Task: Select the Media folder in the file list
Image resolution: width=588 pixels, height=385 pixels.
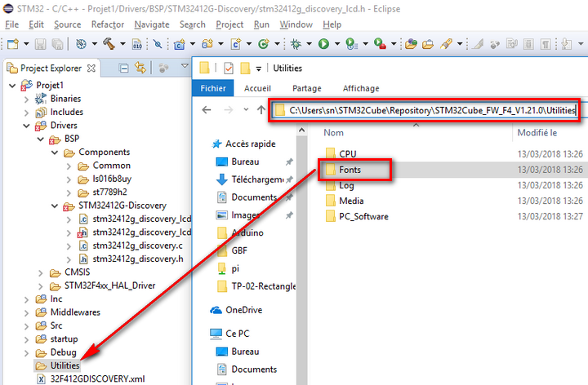Action: coord(351,201)
